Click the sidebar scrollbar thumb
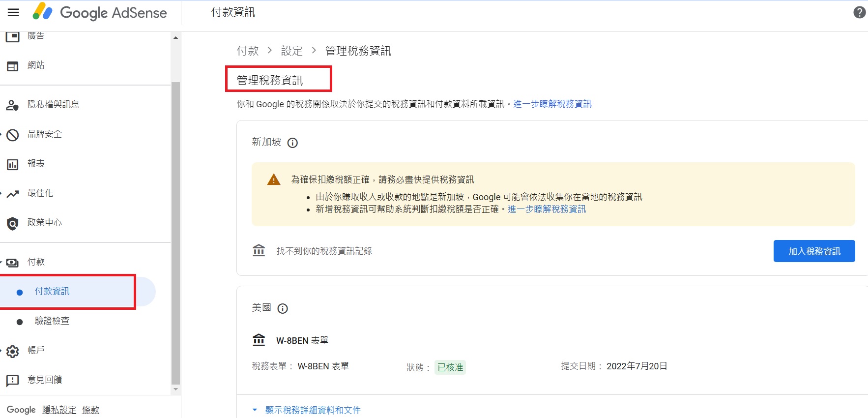 click(175, 233)
